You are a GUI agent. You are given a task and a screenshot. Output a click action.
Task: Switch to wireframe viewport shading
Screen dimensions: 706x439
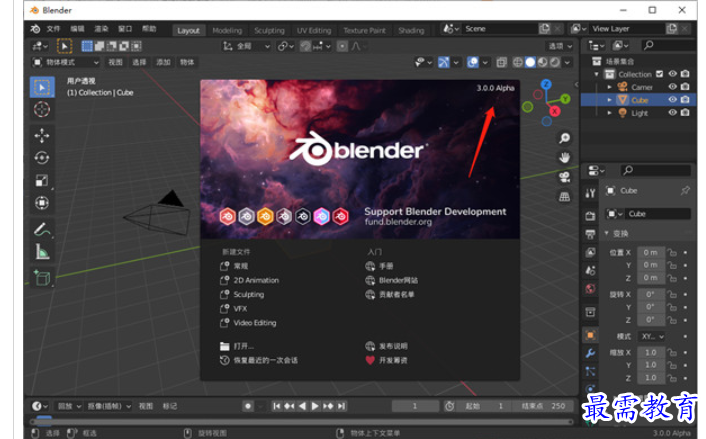(x=518, y=62)
